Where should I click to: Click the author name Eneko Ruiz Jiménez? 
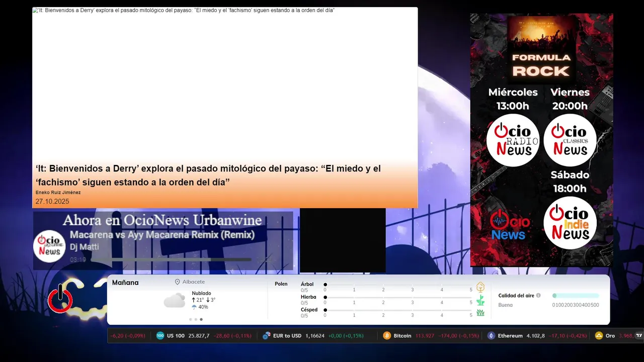58,193
